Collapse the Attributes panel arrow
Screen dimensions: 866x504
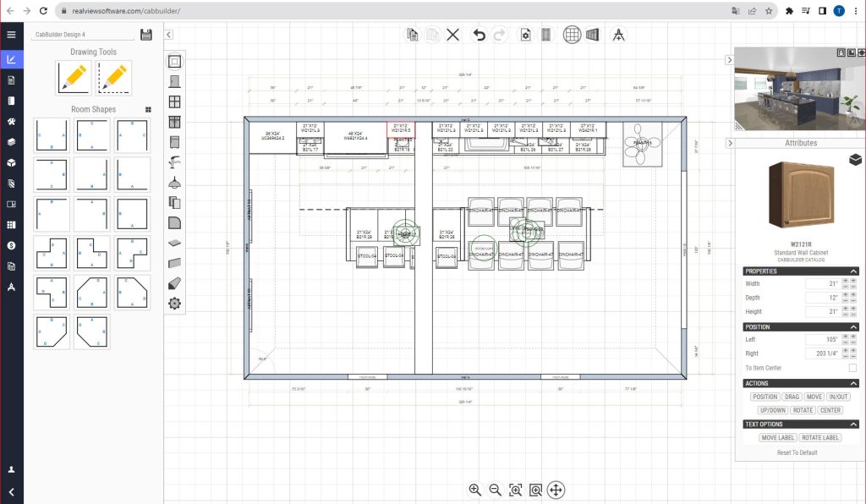click(x=730, y=143)
